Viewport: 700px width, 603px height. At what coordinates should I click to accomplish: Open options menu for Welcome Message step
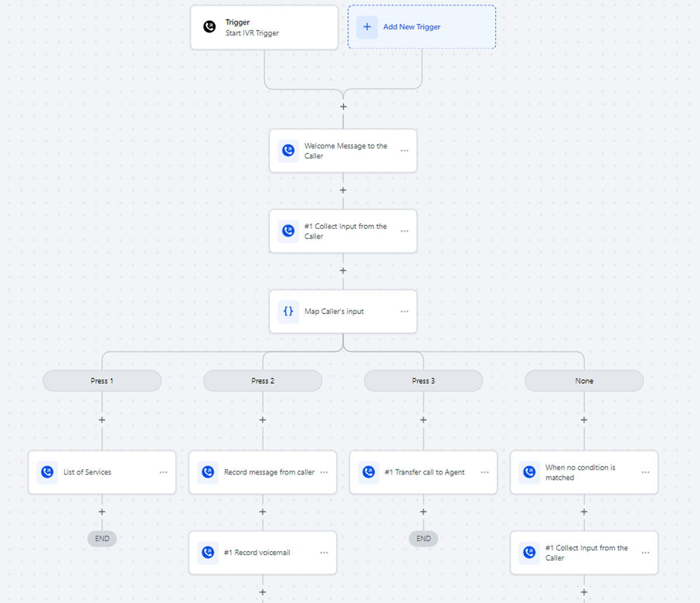pyautogui.click(x=404, y=151)
